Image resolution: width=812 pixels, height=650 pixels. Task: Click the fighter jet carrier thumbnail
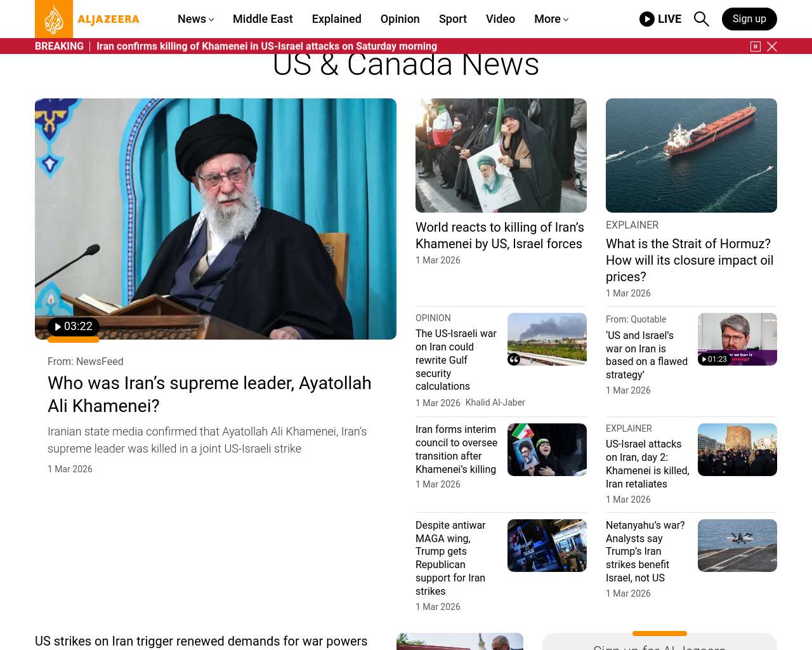click(737, 545)
